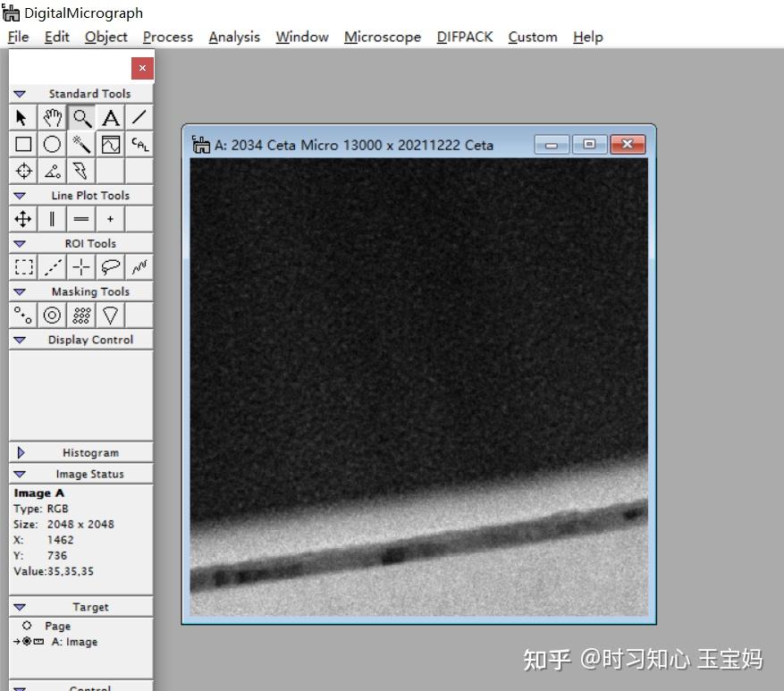Pick the oval annotation tool
The image size is (784, 691).
click(52, 145)
